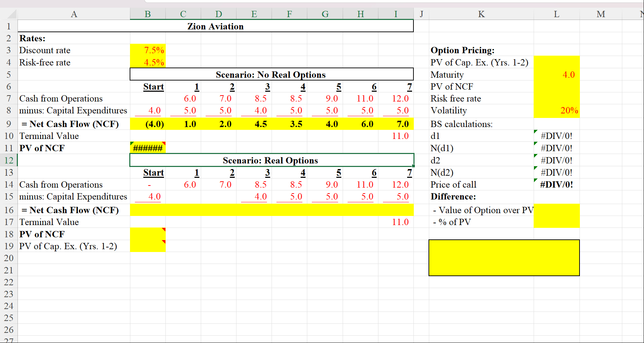Screen dimensions: 644x343
Task: Click the Price of call #DIV/0! cell
Action: (557, 184)
